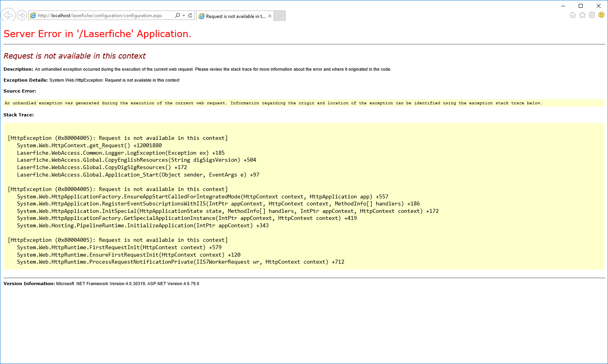Image resolution: width=608 pixels, height=364 pixels.
Task: Click the 'HttpApplication.InitSpecial' stack line
Action: 228,211
